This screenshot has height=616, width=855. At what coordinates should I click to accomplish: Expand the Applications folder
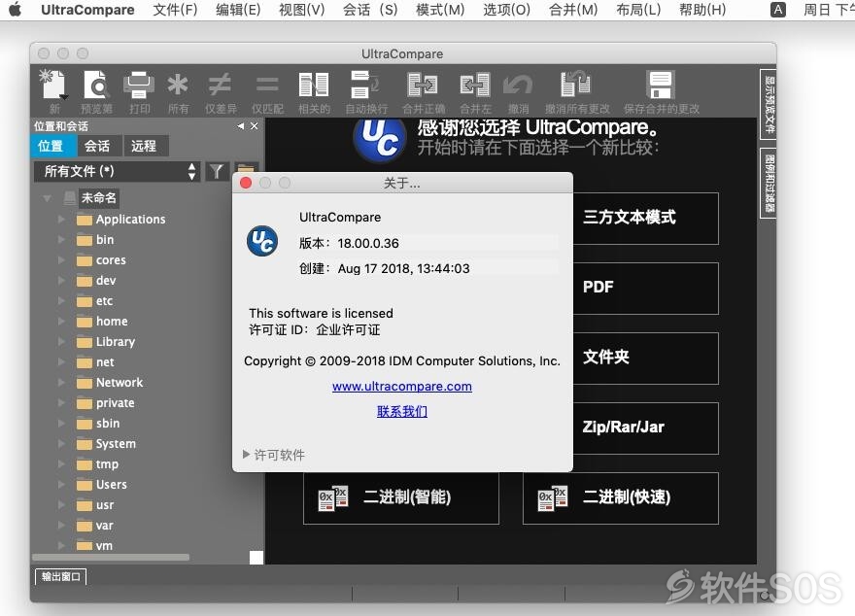pyautogui.click(x=61, y=220)
